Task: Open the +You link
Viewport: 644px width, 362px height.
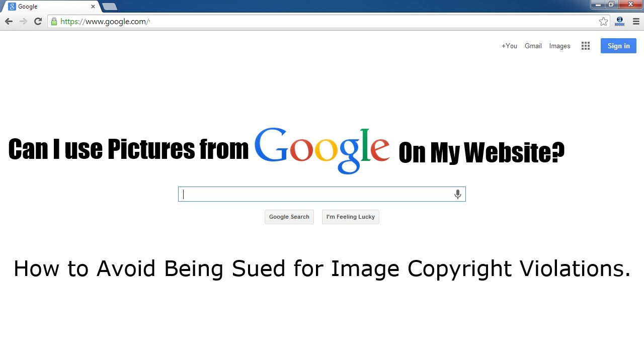Action: [x=509, y=46]
